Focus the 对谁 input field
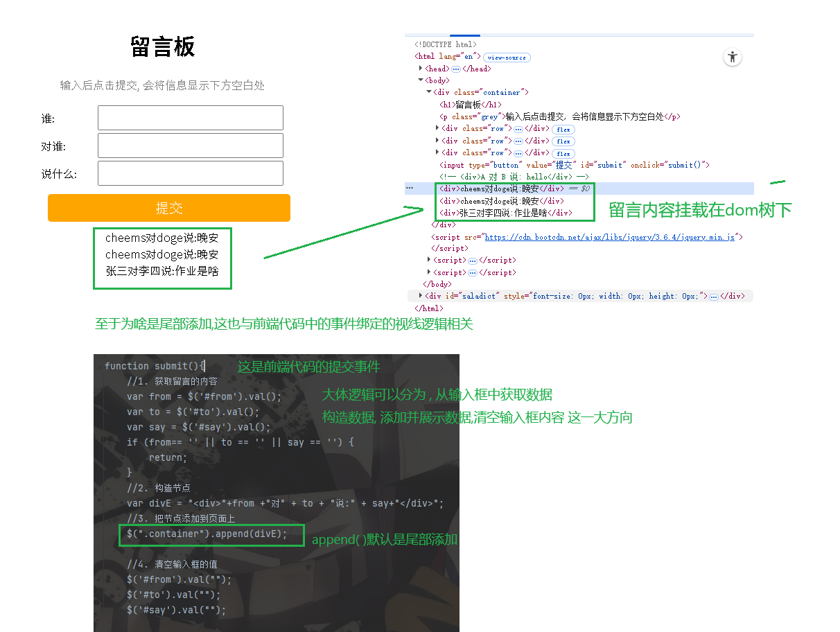The height and width of the screenshot is (632, 840). click(x=191, y=146)
